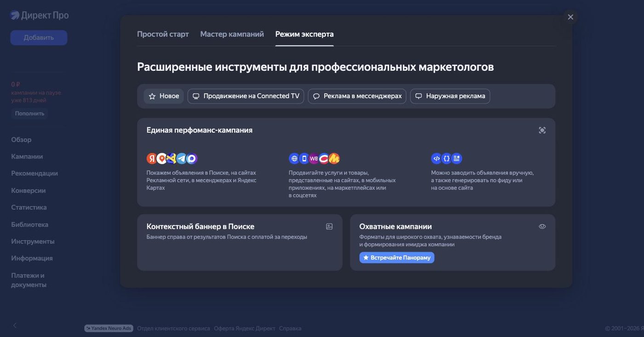Open Кампании in the sidebar

tap(27, 157)
